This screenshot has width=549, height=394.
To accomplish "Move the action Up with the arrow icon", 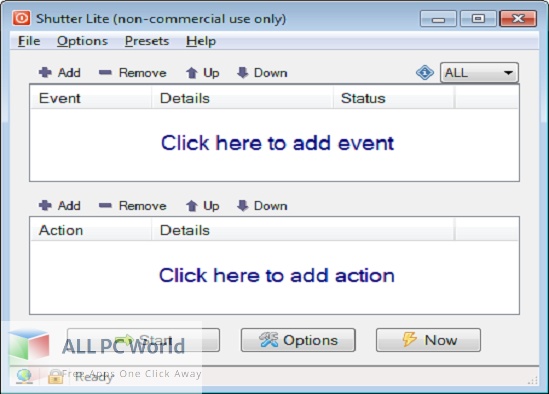I will tap(192, 206).
